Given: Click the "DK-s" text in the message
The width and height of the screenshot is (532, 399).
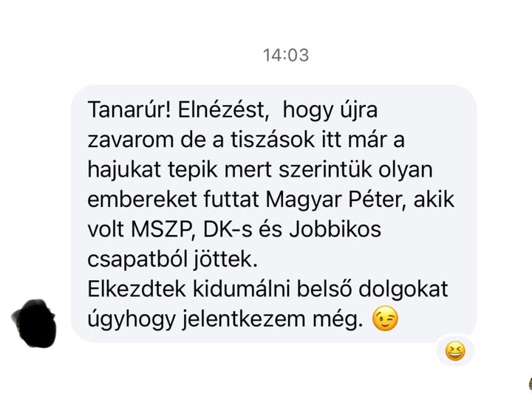Looking at the screenshot, I should click(228, 229).
